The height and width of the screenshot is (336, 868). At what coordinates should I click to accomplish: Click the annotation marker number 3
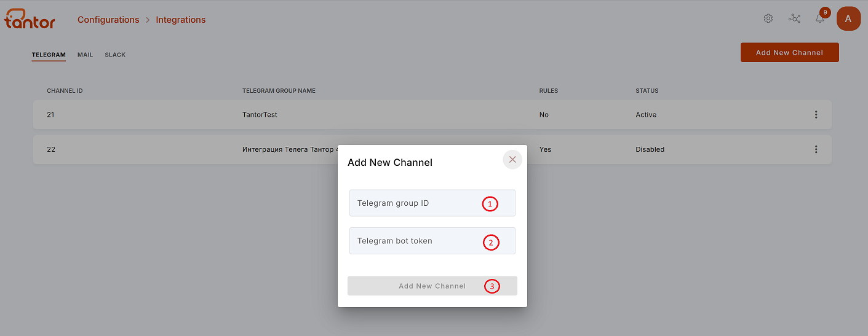click(x=492, y=286)
